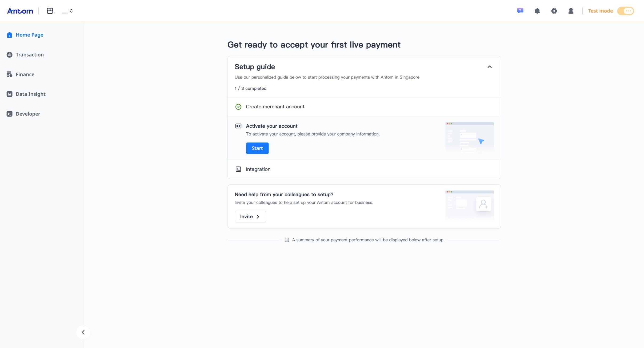Go to the Finance section

(x=25, y=74)
